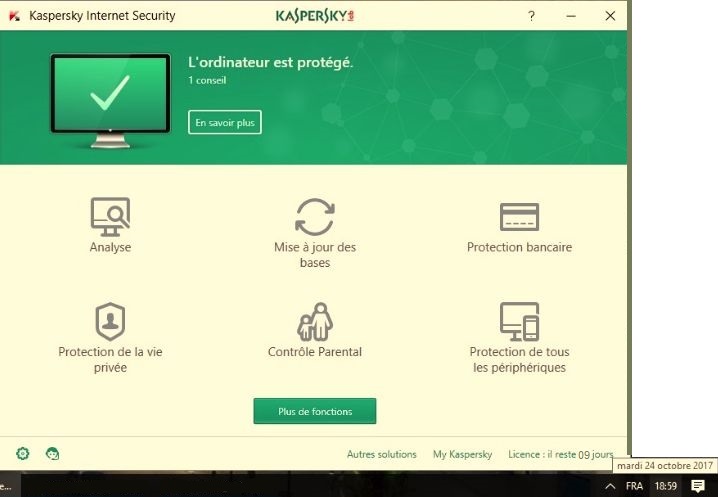718x497 pixels.
Task: Open the Autres solutions link
Action: pos(381,454)
